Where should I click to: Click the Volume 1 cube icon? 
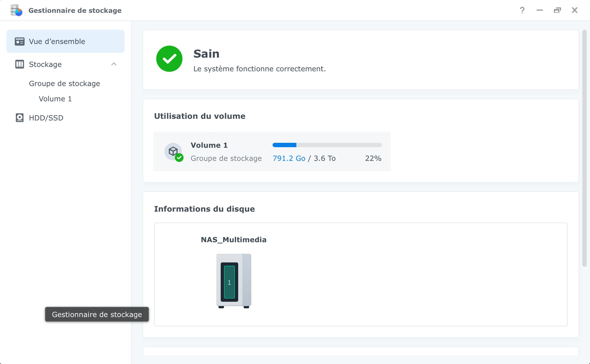tap(173, 152)
